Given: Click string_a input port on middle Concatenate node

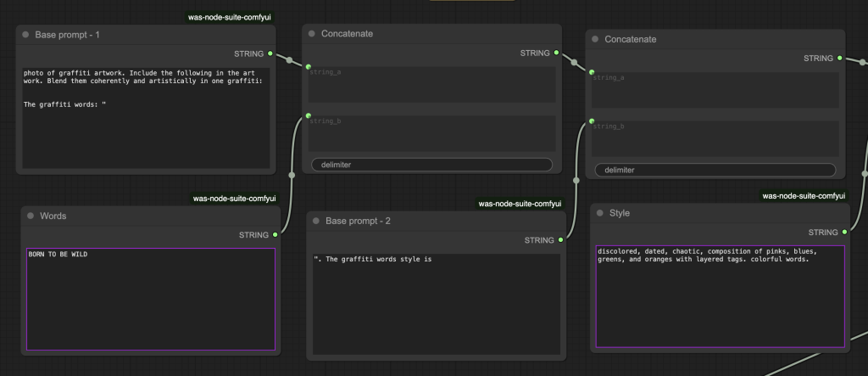Looking at the screenshot, I should (x=309, y=66).
